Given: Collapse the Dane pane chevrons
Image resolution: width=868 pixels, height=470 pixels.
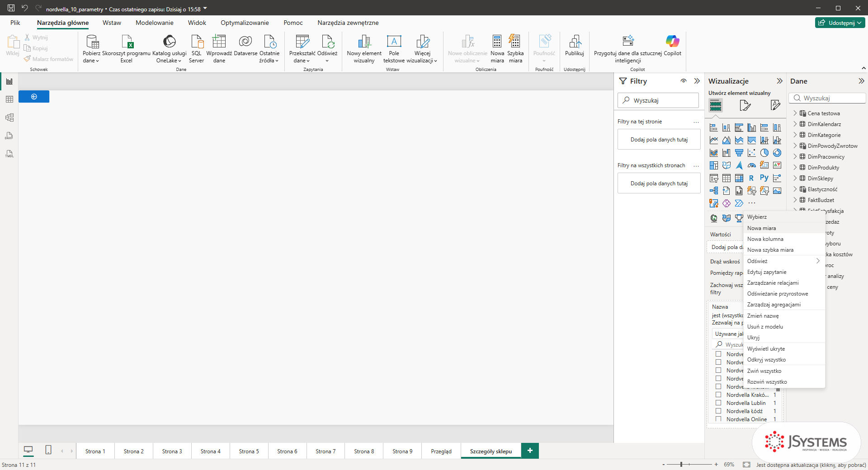Looking at the screenshot, I should tap(861, 81).
